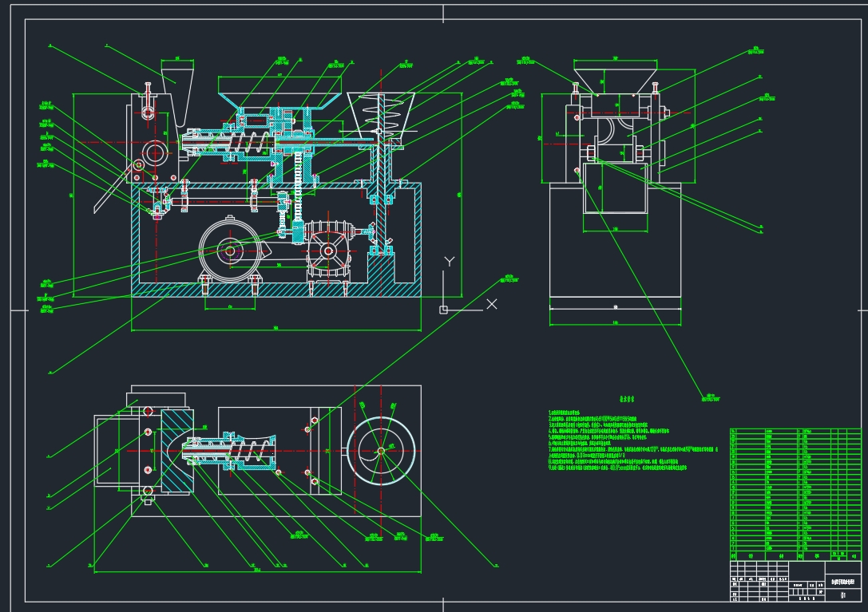Select the base cabinet in the side view
The height and width of the screenshot is (612, 868).
pyautogui.click(x=615, y=240)
